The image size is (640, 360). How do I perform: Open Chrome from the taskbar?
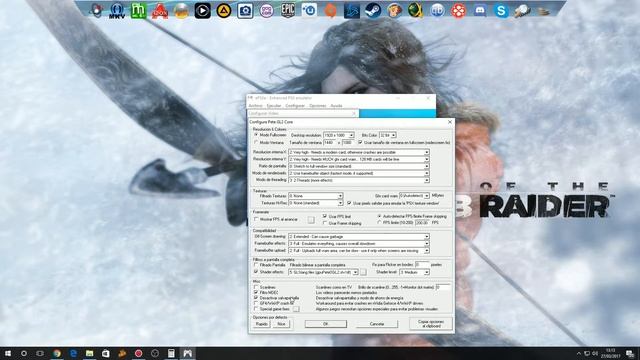click(x=57, y=353)
